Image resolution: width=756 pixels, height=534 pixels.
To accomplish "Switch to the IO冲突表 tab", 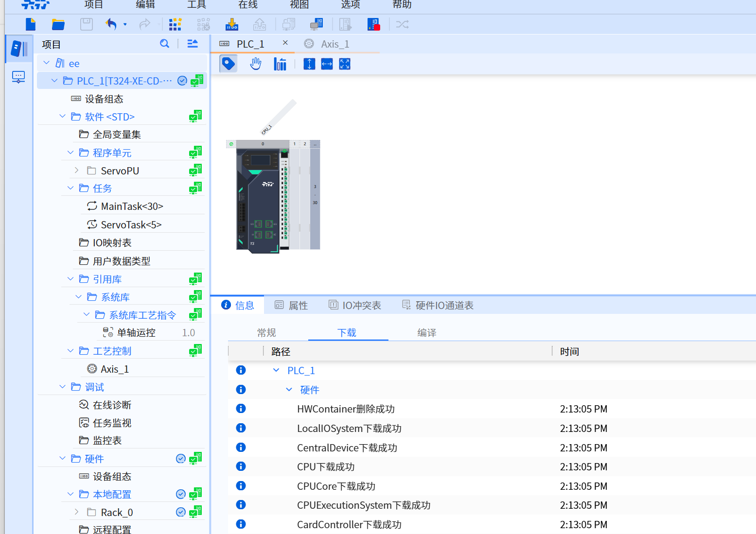I will point(355,305).
